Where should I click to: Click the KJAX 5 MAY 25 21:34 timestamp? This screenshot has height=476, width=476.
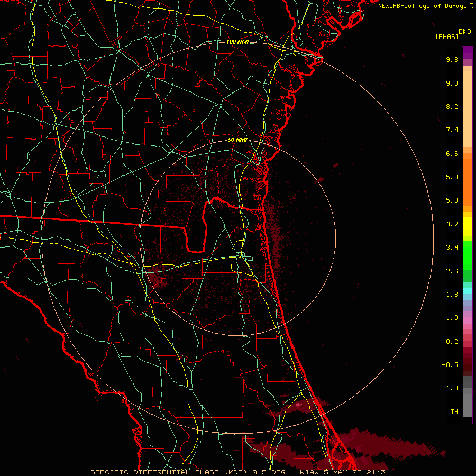345,472
